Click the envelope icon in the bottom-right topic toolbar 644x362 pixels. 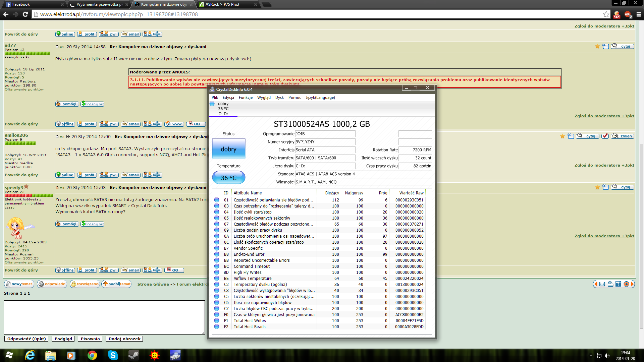pos(602,284)
